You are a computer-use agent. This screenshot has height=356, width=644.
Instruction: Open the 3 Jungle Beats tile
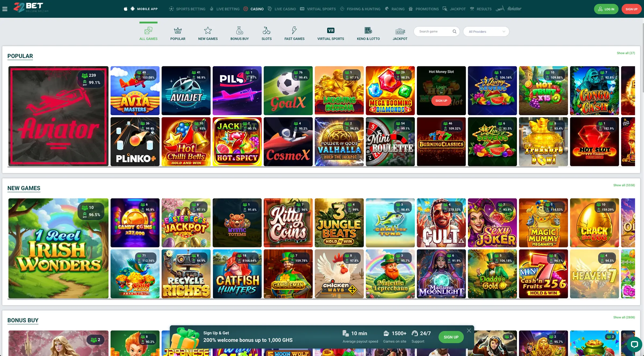(339, 223)
